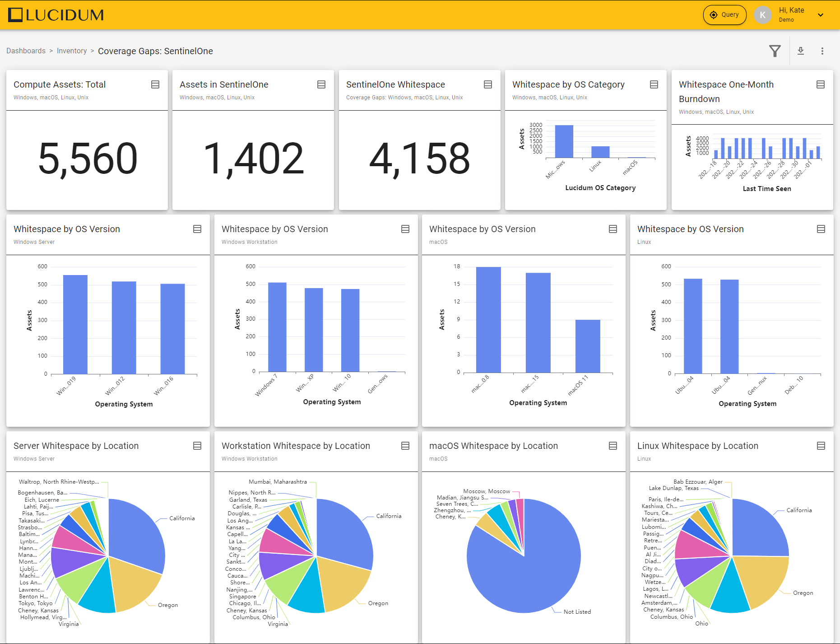
Task: Open details icon on Linux Whitespace by Location card
Action: [821, 446]
